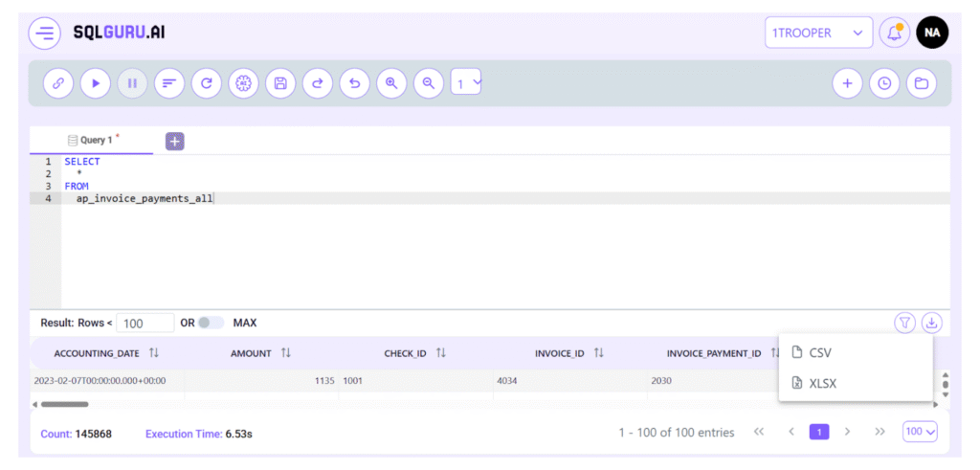Screen dimensions: 980x470
Task: Click the undo arrow icon
Action: 354,83
